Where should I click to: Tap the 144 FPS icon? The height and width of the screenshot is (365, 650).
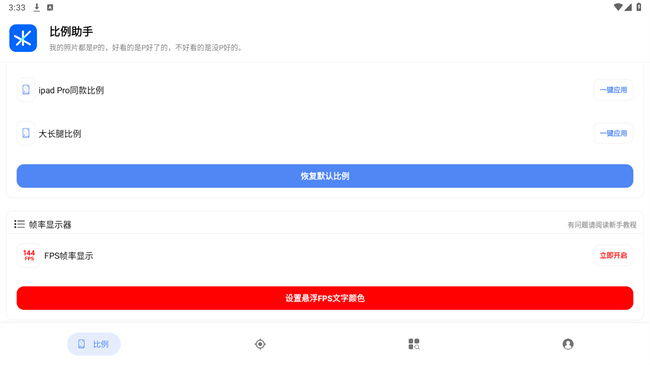tap(29, 255)
